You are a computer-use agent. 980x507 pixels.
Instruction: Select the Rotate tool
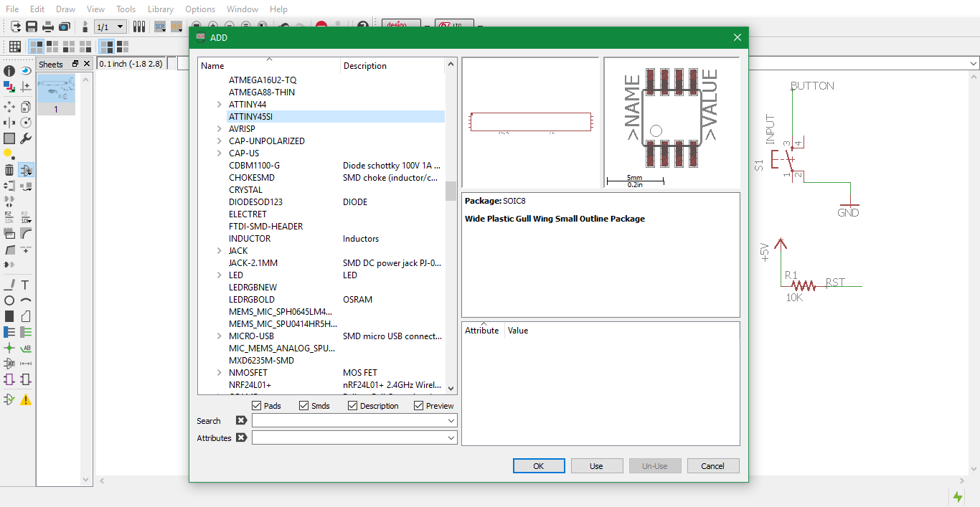[26, 123]
